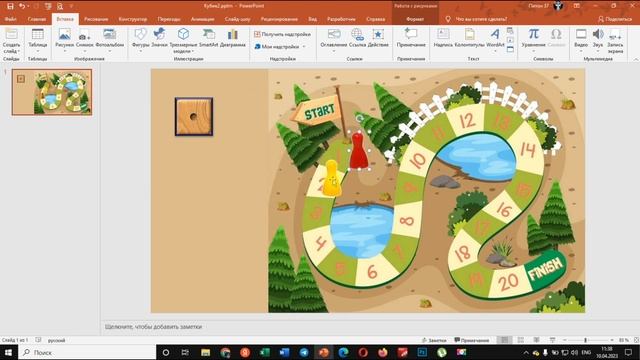Insert a comment with Примечание
The height and width of the screenshot is (360, 640).
[411, 38]
